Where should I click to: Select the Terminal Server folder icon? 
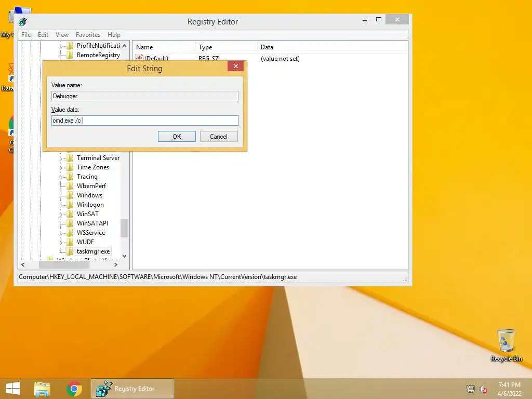[70, 158]
